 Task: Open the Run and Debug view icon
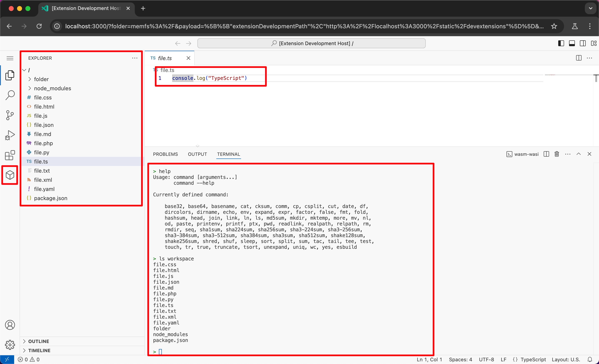[x=10, y=135]
